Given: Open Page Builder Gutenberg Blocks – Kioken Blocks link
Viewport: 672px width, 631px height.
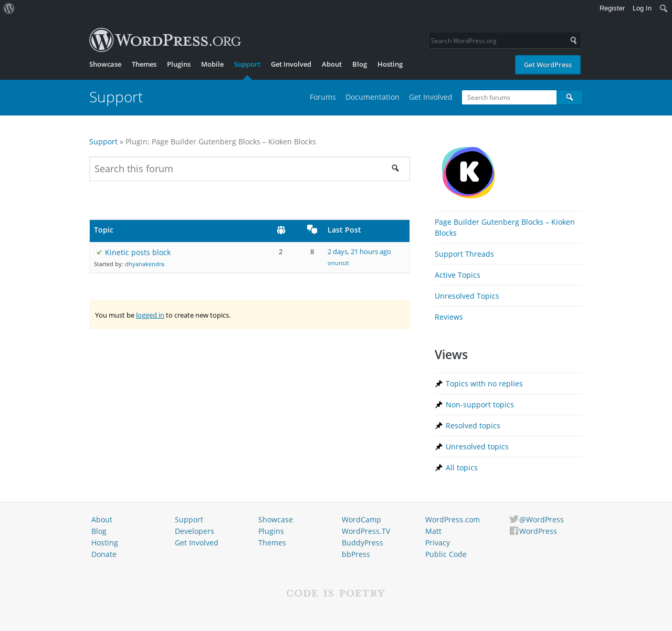Looking at the screenshot, I should (x=505, y=227).
